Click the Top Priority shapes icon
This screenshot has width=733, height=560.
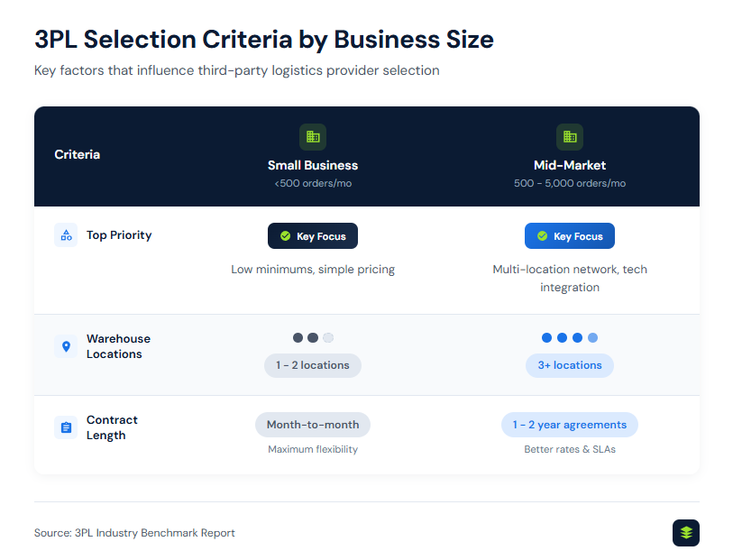point(66,235)
